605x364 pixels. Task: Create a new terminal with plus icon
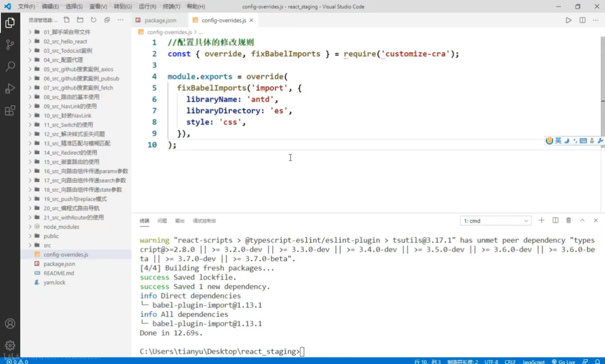click(542, 221)
